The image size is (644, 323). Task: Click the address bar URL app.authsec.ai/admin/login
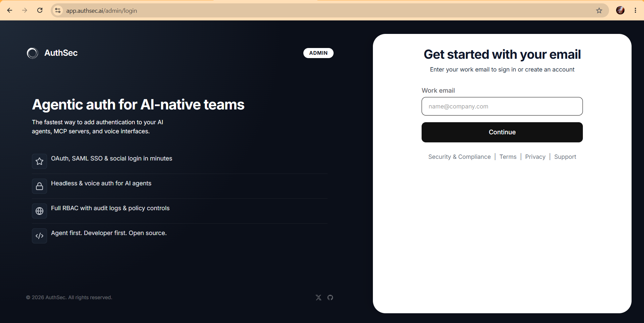101,11
